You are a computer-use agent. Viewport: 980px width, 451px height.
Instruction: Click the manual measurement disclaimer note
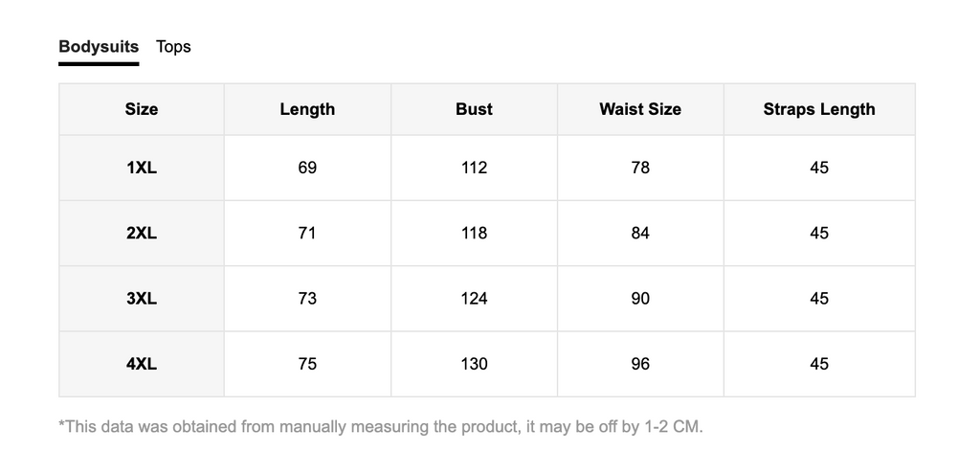click(x=381, y=427)
